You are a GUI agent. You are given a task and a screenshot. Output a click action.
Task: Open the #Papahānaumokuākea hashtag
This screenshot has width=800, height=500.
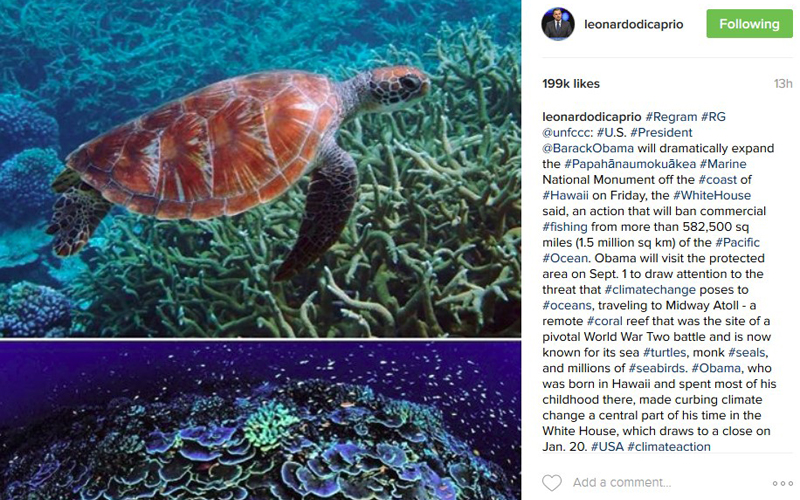pos(630,164)
